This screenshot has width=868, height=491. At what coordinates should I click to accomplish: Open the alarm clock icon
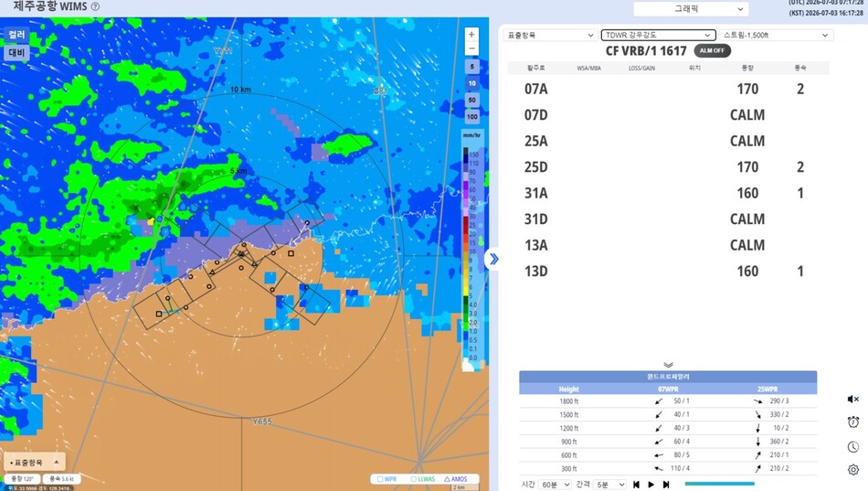click(853, 422)
